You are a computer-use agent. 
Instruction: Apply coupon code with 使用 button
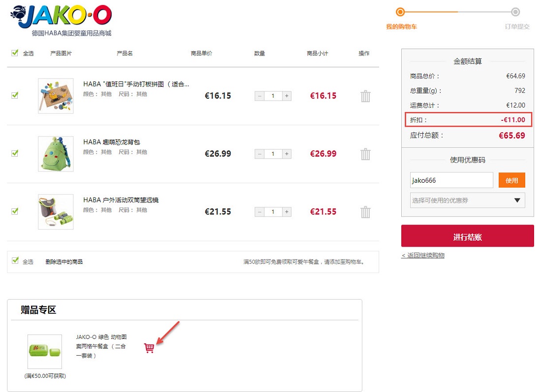512,180
